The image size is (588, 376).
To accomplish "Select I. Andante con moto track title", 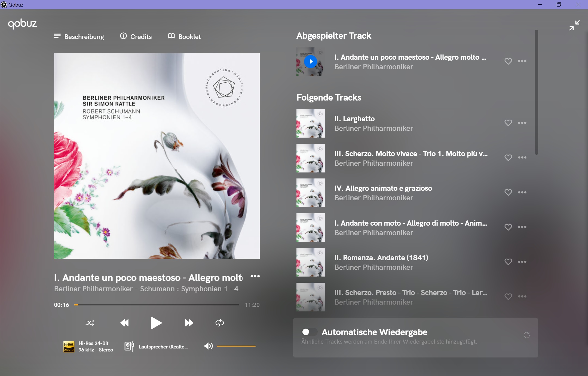I will 411,223.
